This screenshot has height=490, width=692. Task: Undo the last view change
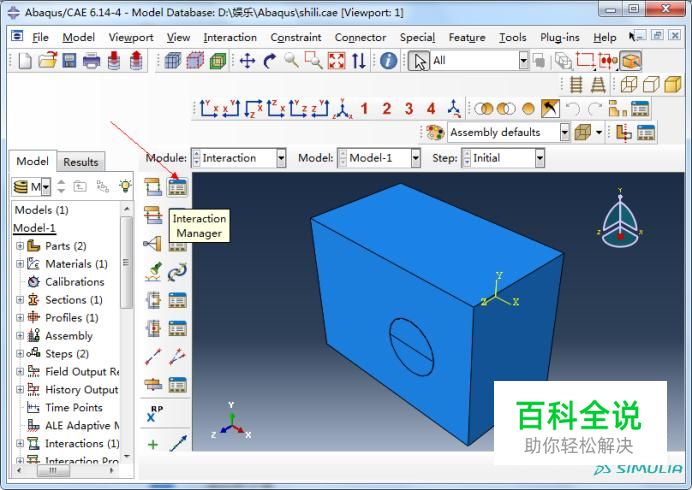572,109
